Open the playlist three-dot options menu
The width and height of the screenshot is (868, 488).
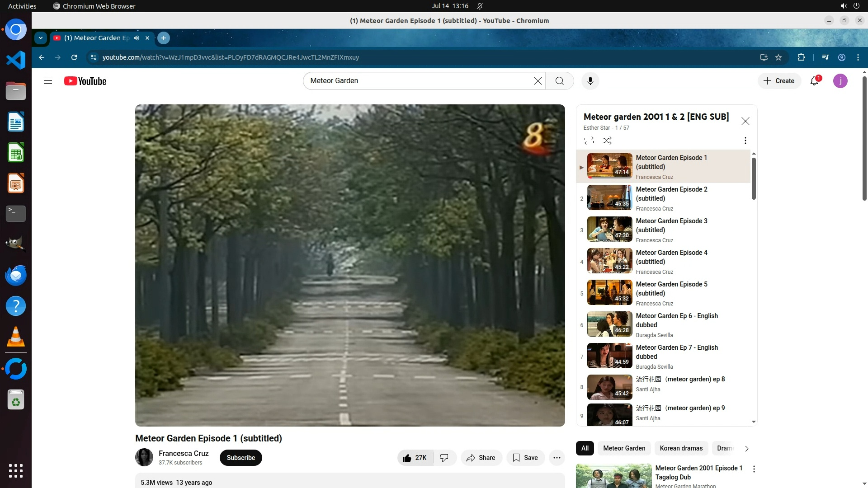(745, 141)
